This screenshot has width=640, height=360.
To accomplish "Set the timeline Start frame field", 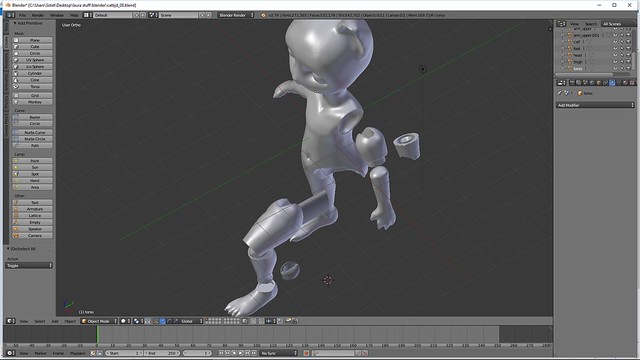I will coord(125,353).
